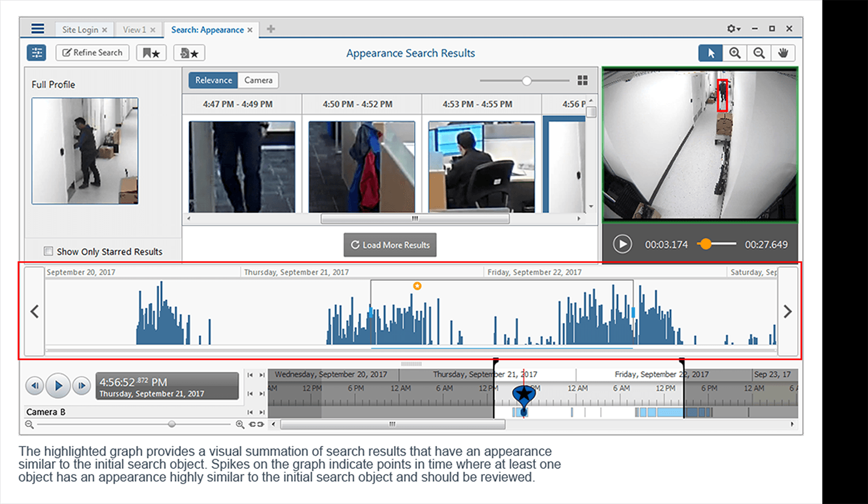Click the timeline scrollbar right arrow

[792, 424]
